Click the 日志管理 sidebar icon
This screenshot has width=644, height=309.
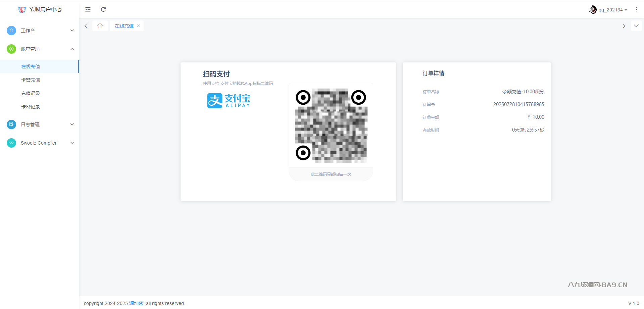tap(11, 124)
